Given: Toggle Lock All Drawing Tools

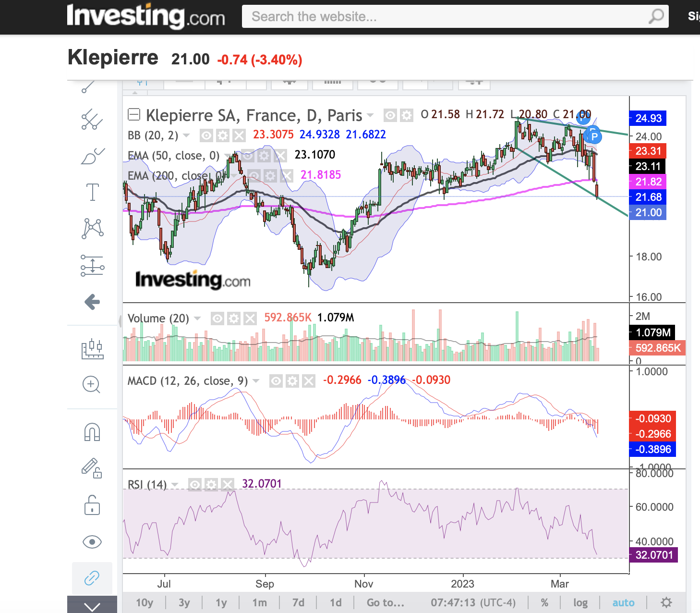Looking at the screenshot, I should tap(92, 505).
